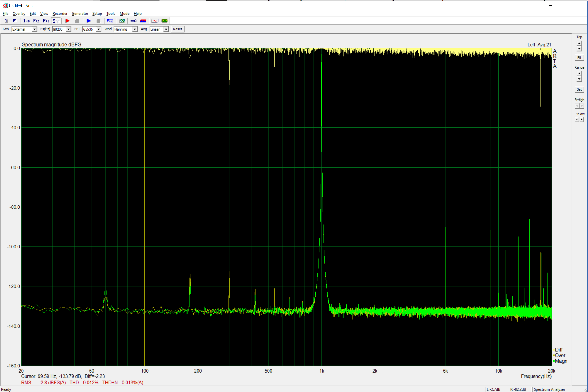Click the THD+N =0.013%(A) readout

tap(123, 383)
